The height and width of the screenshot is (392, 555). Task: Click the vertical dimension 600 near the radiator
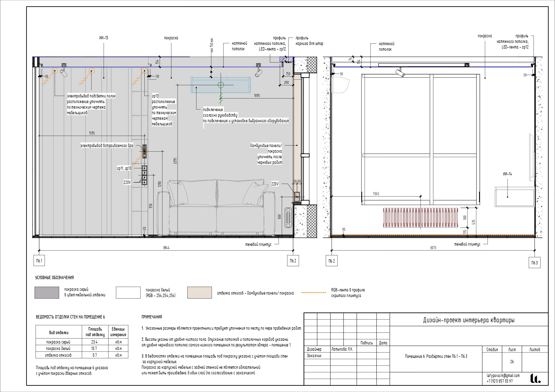point(279,217)
